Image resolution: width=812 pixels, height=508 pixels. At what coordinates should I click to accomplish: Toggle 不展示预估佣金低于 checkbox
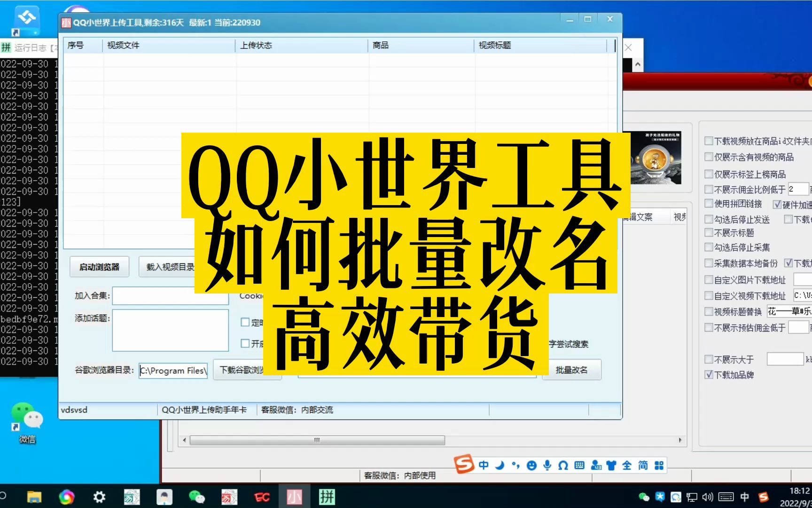[x=709, y=327]
